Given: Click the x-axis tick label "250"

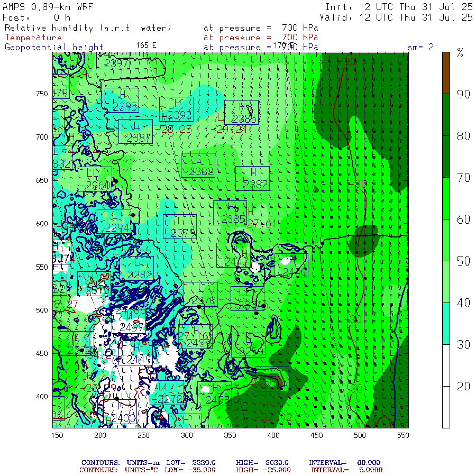Looking at the screenshot, I should [x=143, y=435].
